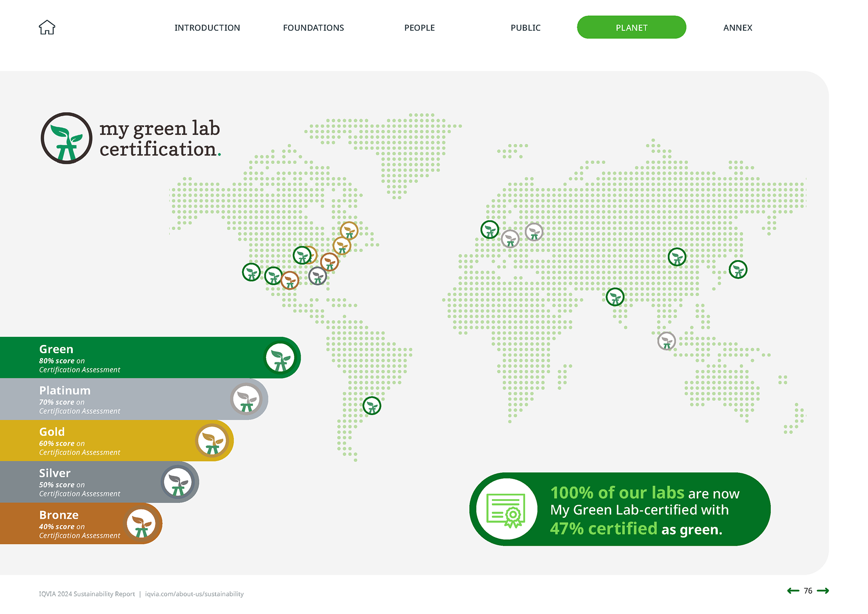This screenshot has width=868, height=614.
Task: Go to the PEOPLE section
Action: pyautogui.click(x=420, y=28)
